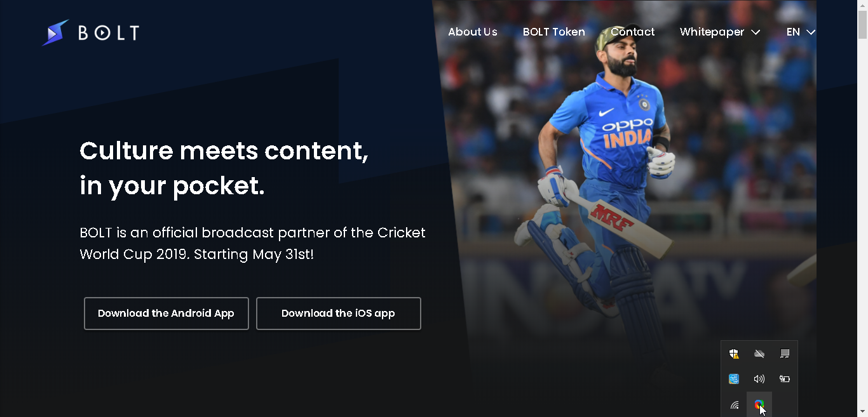
Task: Click the vertical scrollbar thumb
Action: [862, 25]
